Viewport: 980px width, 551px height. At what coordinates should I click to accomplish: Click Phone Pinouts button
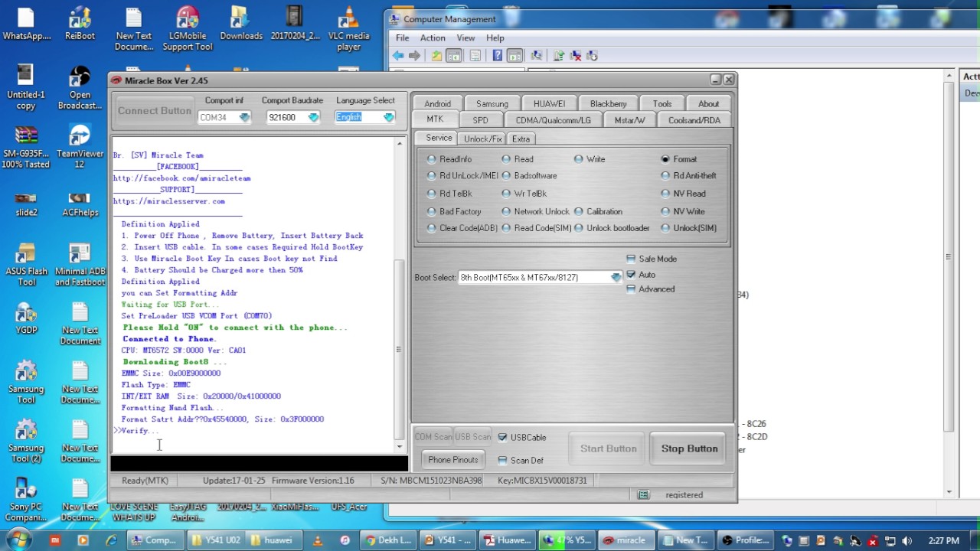point(453,460)
